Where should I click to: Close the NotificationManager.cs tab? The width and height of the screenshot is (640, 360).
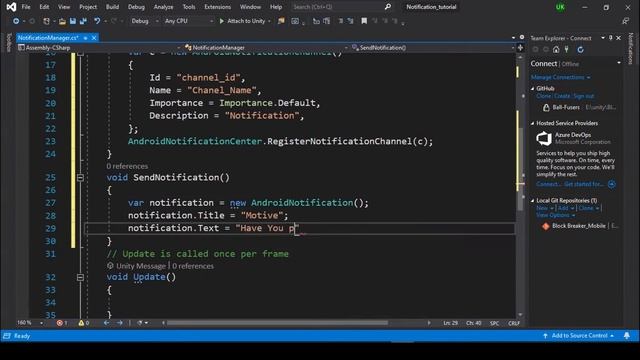tap(94, 38)
